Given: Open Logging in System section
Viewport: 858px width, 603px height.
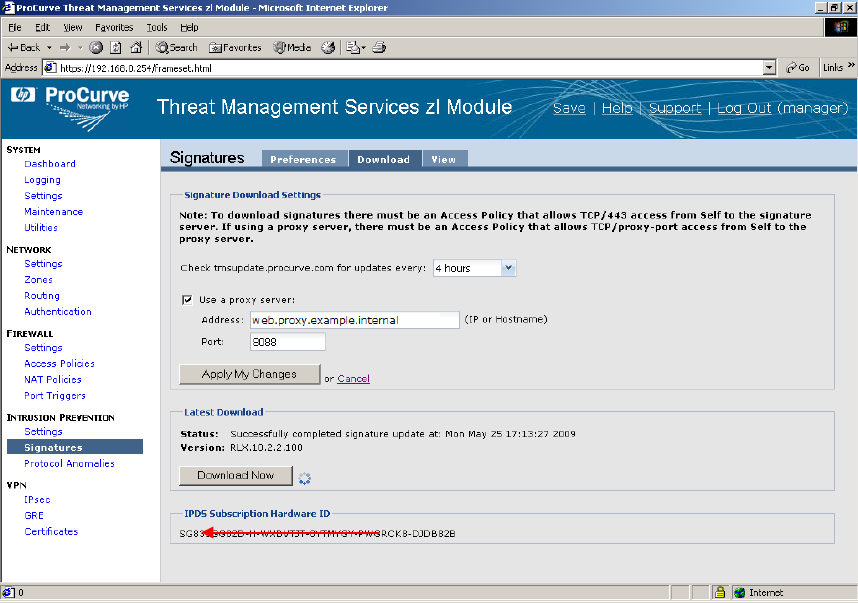Looking at the screenshot, I should 42,180.
